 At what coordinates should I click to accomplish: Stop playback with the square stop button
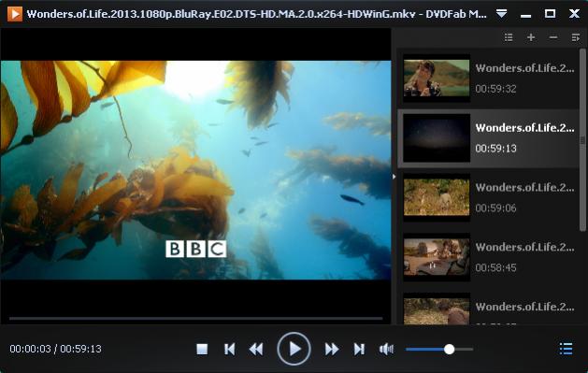pos(202,350)
